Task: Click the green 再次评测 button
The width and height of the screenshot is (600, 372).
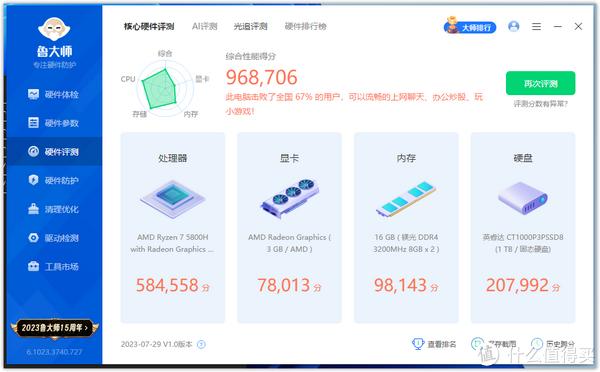Action: [x=540, y=83]
